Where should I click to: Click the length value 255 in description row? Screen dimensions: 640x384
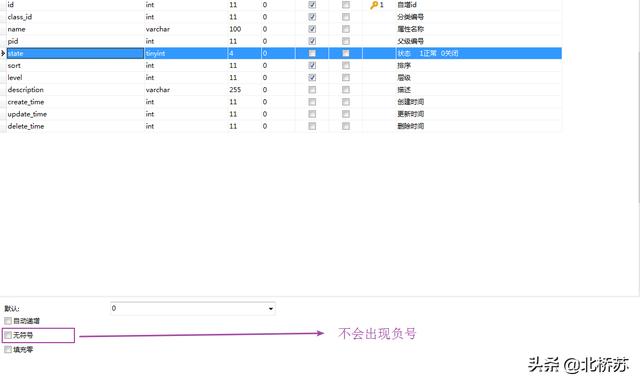(x=235, y=90)
